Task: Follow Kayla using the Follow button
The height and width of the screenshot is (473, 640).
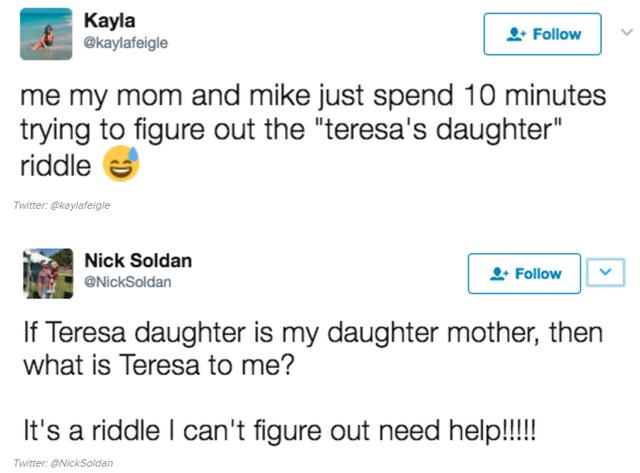Action: (x=542, y=34)
